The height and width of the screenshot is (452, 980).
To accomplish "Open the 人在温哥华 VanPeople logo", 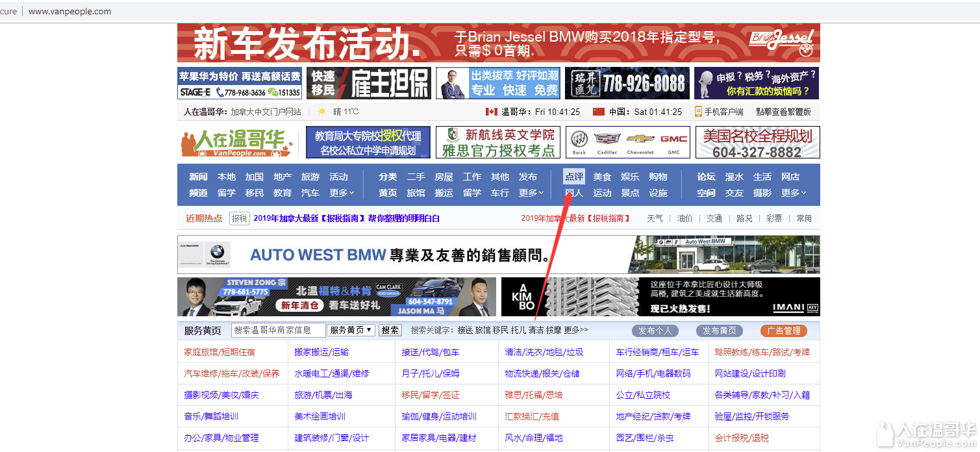I will point(238,143).
